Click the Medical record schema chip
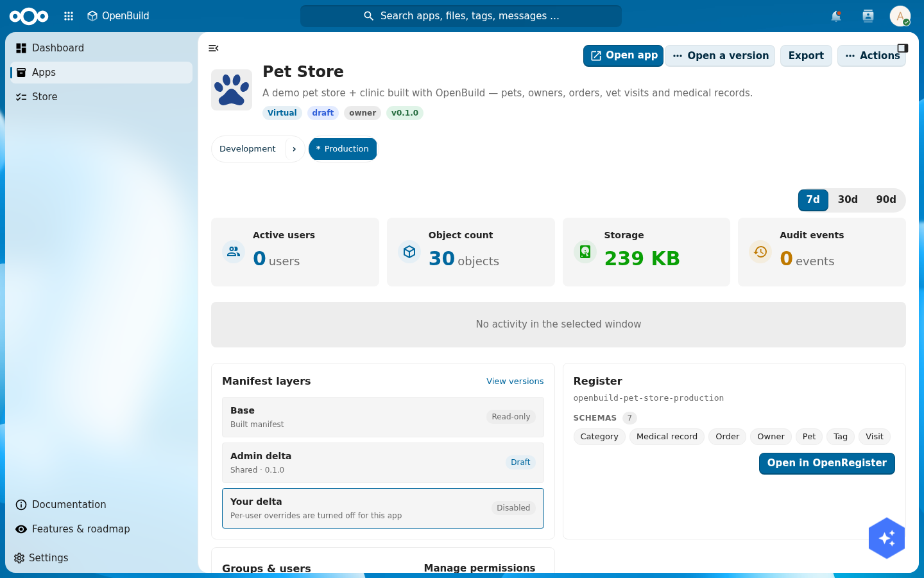Screen dimensions: 924x578 pos(667,437)
